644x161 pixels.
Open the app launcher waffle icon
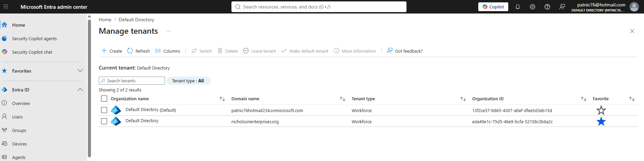pyautogui.click(x=6, y=7)
